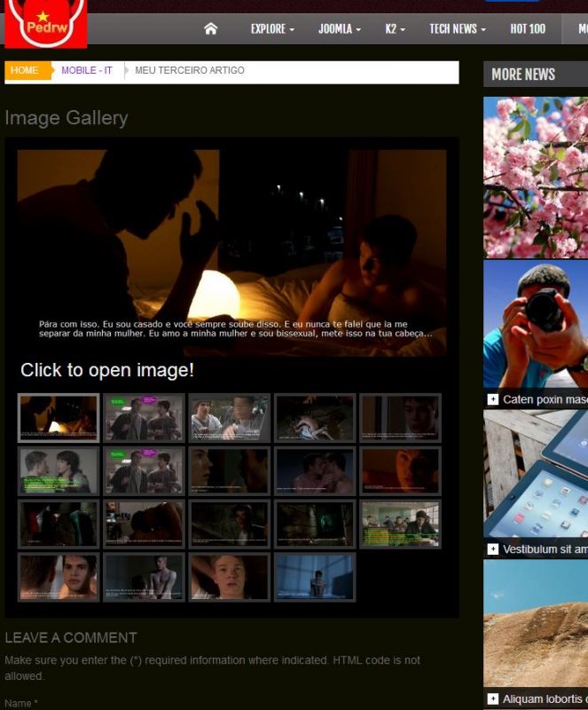Expand the EXPLORE dropdown menu
The width and height of the screenshot is (588, 710).
point(272,29)
